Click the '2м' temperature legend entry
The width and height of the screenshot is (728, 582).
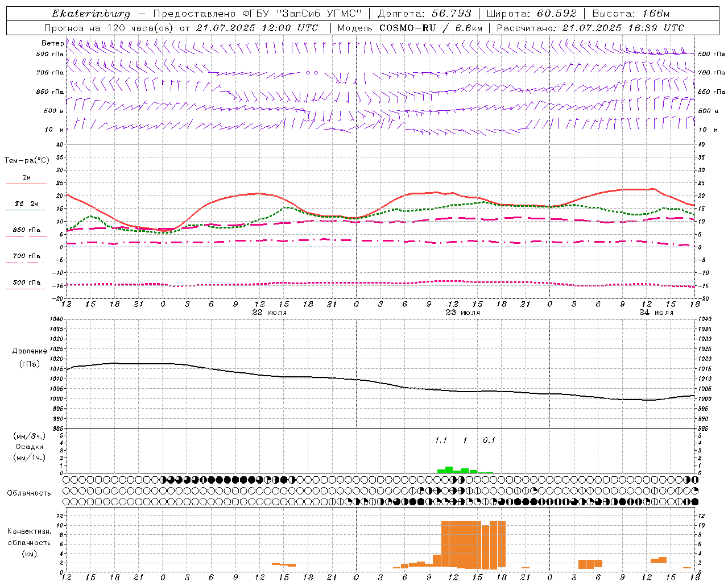point(27,178)
